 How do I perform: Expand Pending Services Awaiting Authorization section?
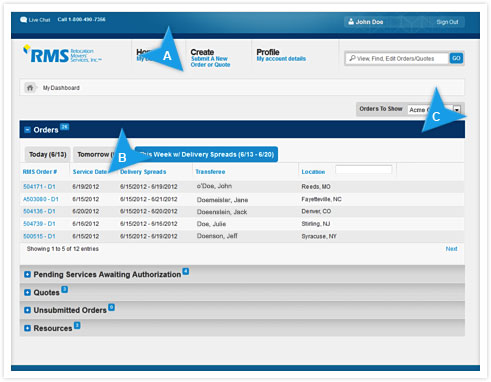[x=27, y=274]
